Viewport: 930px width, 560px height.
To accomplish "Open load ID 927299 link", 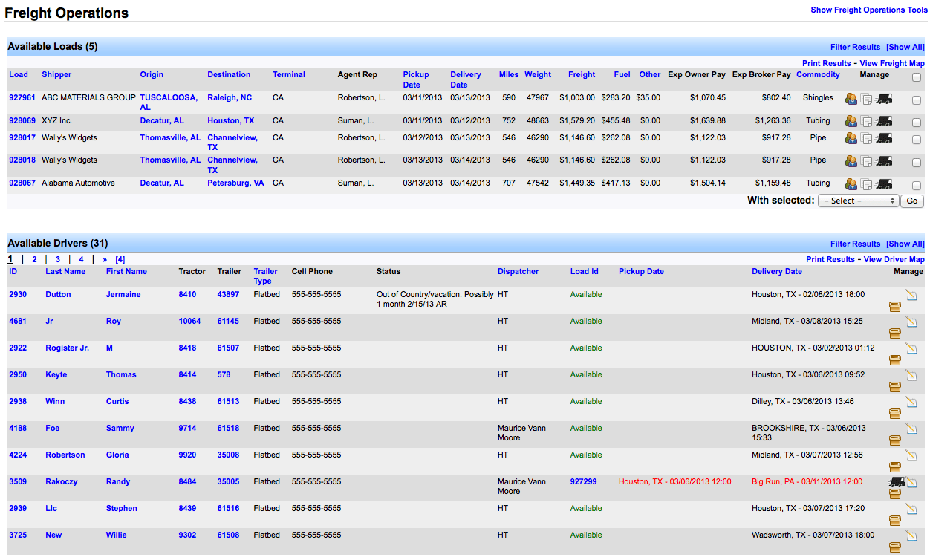I will click(x=583, y=481).
